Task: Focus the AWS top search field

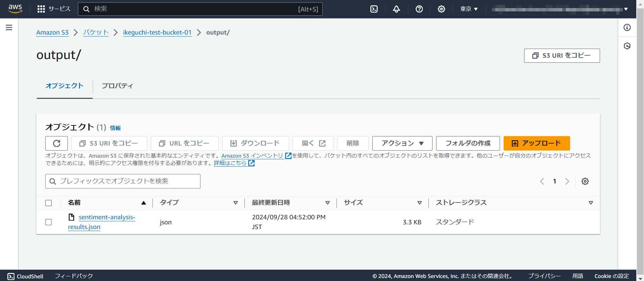Action: [x=200, y=9]
